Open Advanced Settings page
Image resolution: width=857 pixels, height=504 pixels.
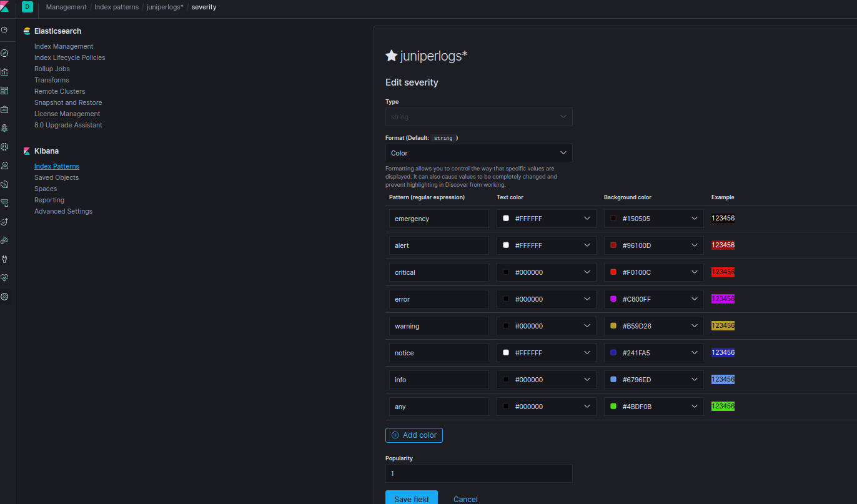tap(63, 211)
